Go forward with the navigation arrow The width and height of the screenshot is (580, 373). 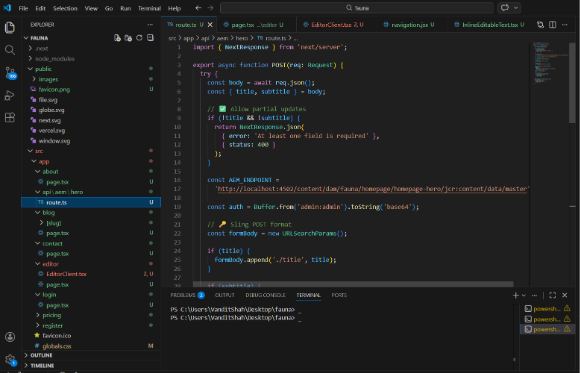(210, 8)
